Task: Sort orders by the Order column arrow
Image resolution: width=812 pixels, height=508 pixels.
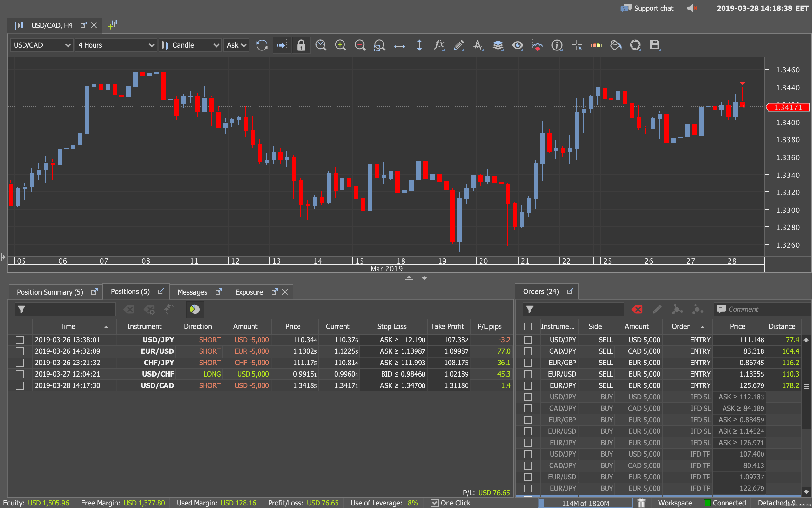Action: click(702, 327)
